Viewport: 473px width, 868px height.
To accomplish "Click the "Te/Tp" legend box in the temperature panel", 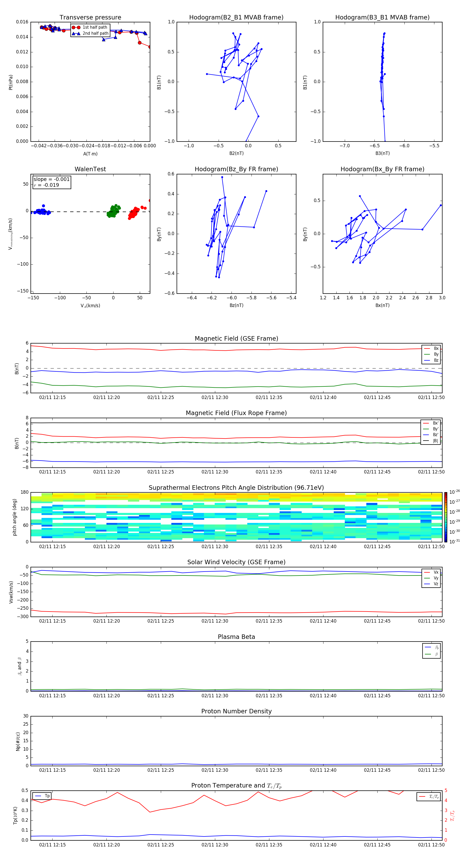I will coord(429,797).
